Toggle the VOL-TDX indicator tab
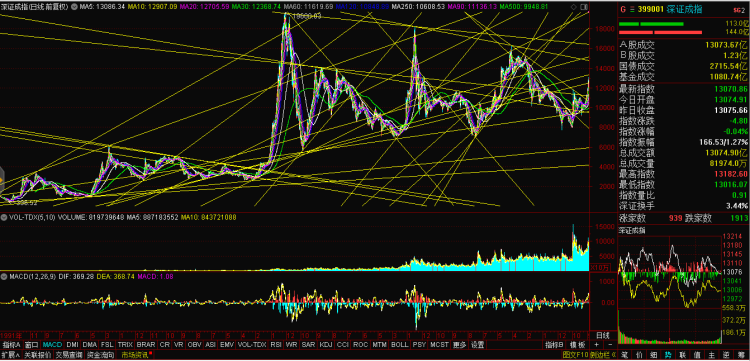This screenshot has width=750, height=361. tap(252, 345)
